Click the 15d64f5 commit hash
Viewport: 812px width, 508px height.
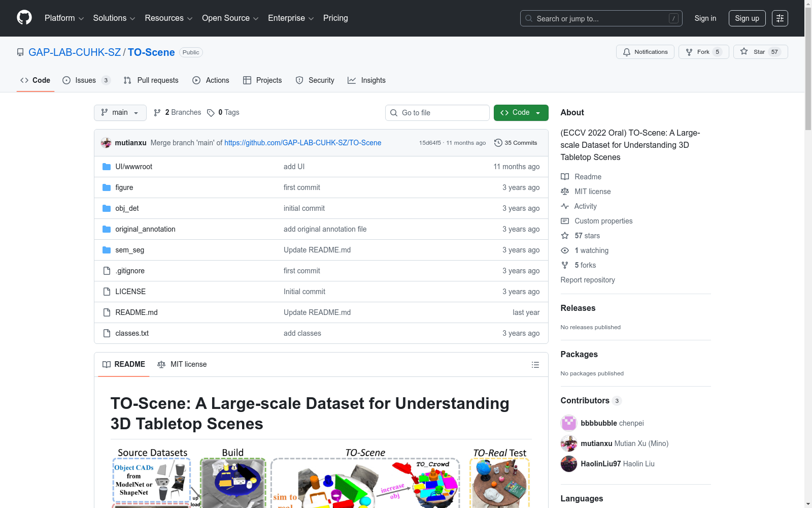tap(430, 143)
